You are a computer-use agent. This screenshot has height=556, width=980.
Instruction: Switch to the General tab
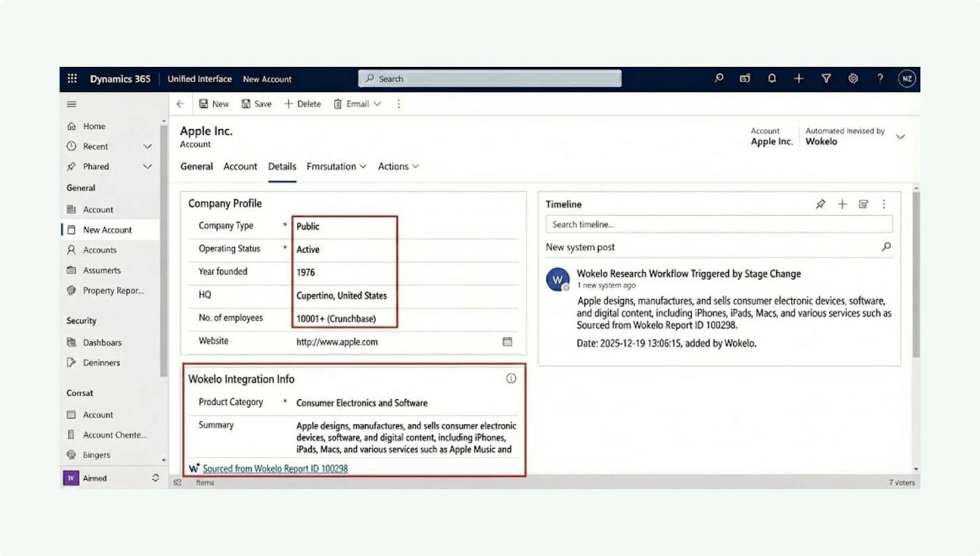coord(197,167)
